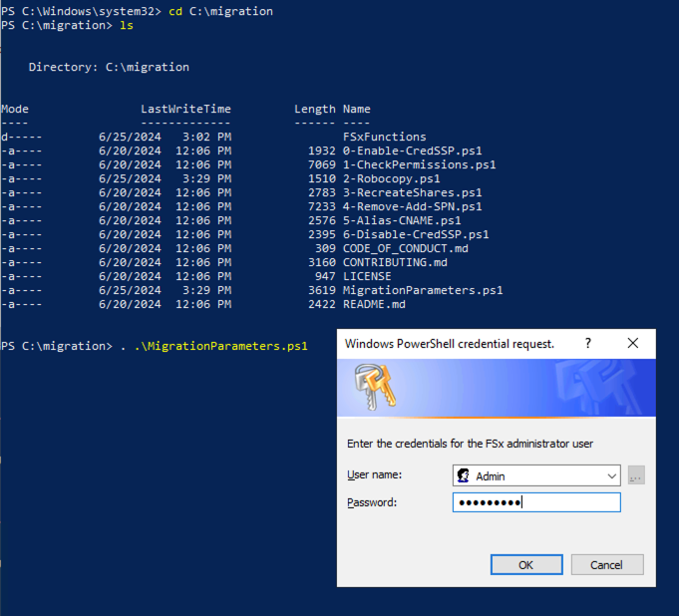Click file name CONTRIBUTING.md
Screen dimensions: 679x616
[395, 262]
